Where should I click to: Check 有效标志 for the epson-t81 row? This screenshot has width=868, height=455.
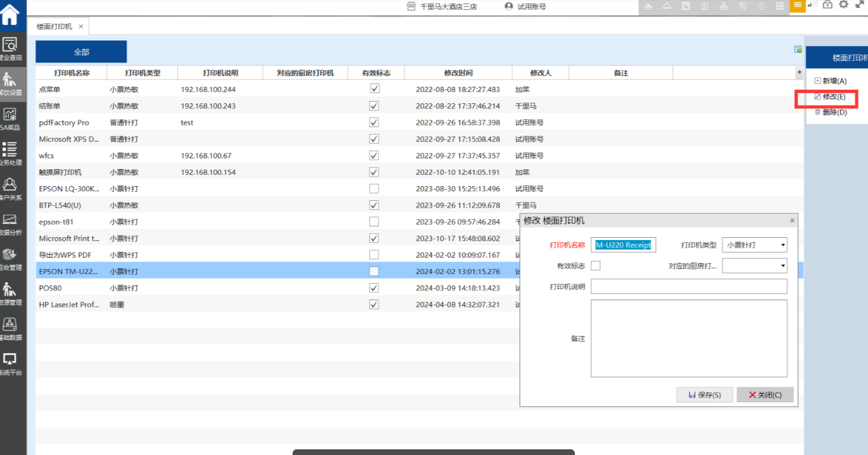point(374,222)
